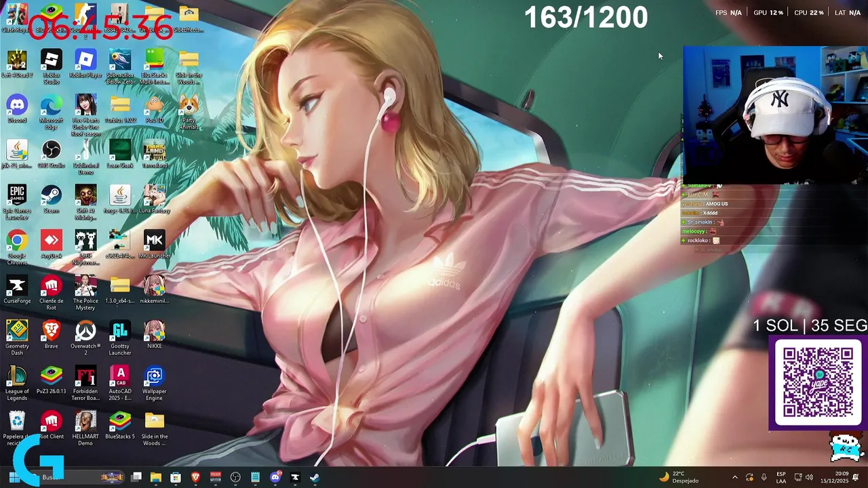Open The Police Mystery shortcut
The height and width of the screenshot is (488, 868).
[85, 293]
